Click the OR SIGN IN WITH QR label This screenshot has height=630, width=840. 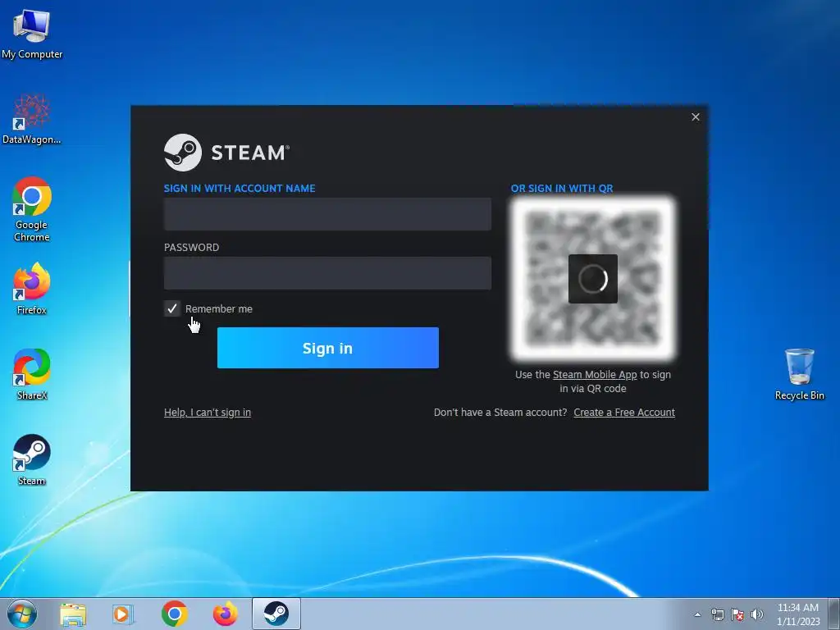point(562,189)
